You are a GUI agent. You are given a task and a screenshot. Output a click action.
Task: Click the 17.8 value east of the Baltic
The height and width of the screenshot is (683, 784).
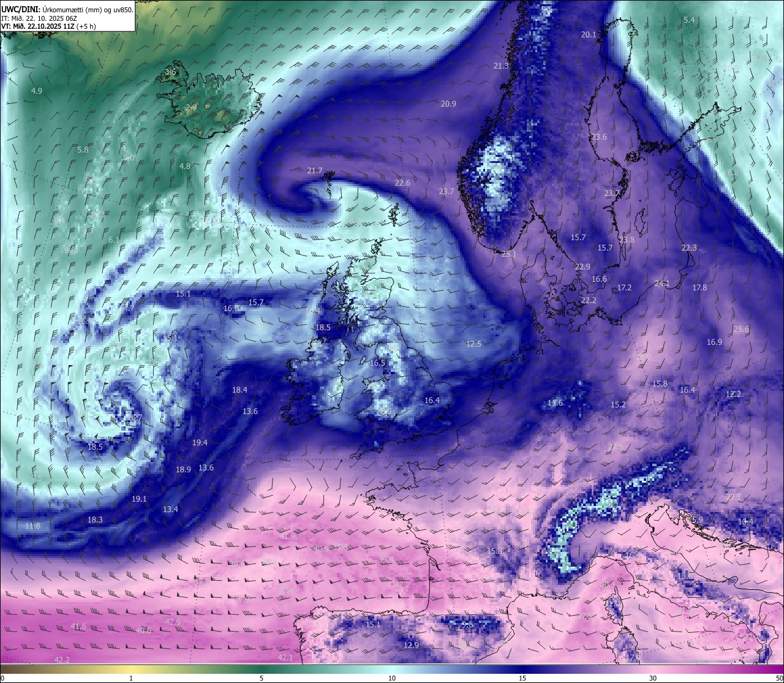pos(699,287)
